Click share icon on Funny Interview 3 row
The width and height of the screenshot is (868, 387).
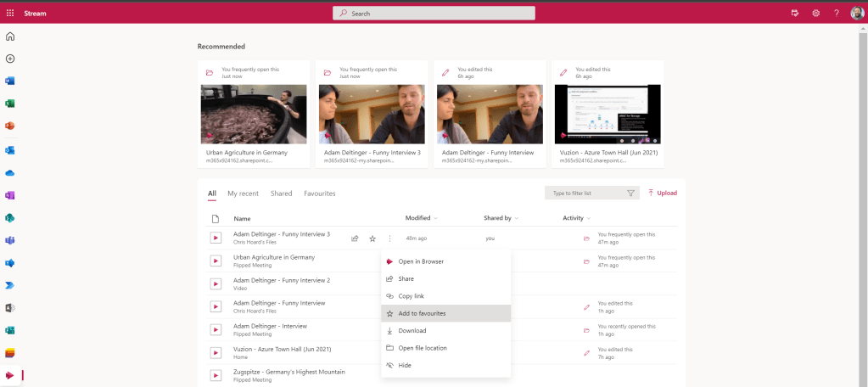[355, 238]
